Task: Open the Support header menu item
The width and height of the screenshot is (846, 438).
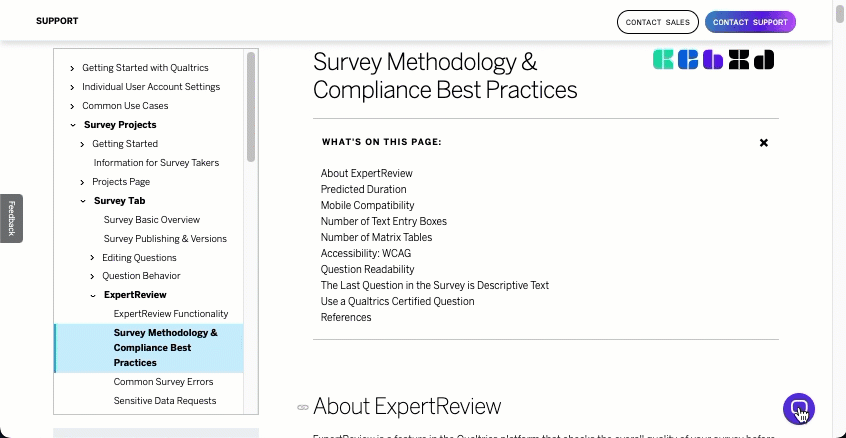Action: tap(57, 21)
